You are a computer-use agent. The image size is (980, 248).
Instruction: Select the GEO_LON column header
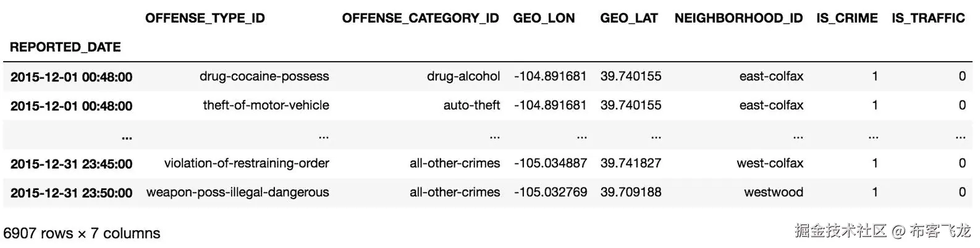coord(544,19)
